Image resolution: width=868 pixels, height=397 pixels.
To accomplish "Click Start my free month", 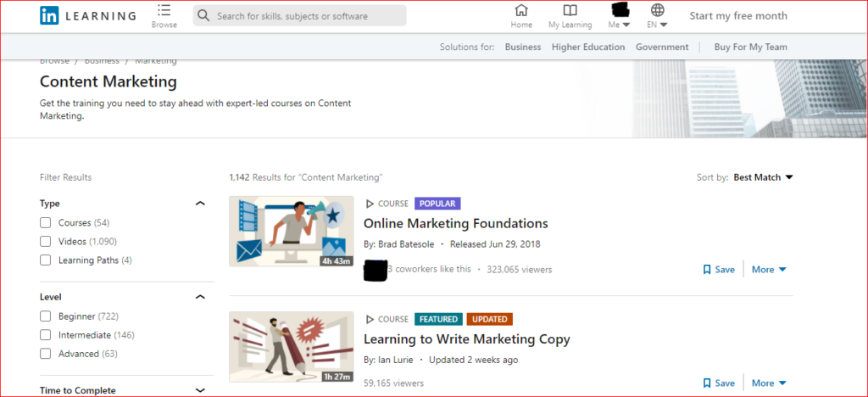I will tap(738, 15).
